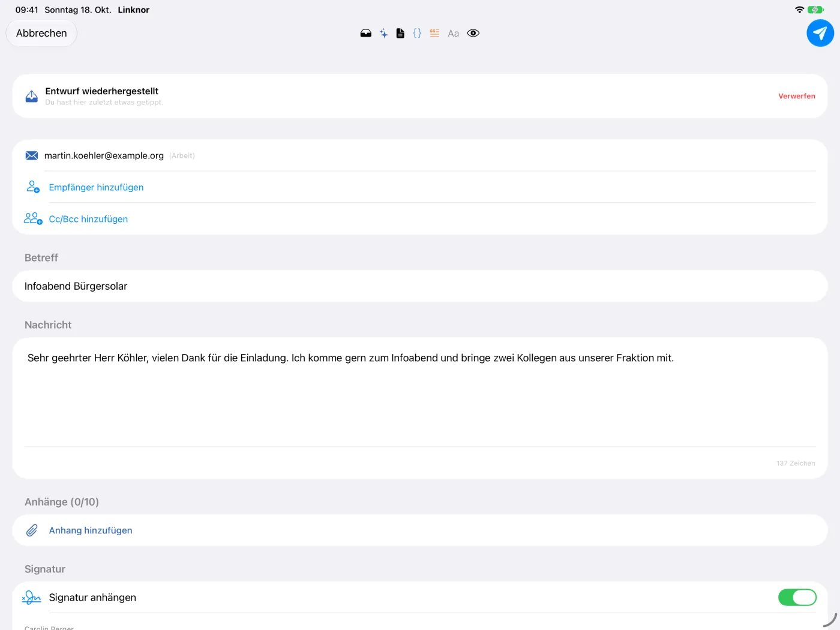Send the email with the paper plane button
Image resolution: width=840 pixels, height=630 pixels.
820,33
